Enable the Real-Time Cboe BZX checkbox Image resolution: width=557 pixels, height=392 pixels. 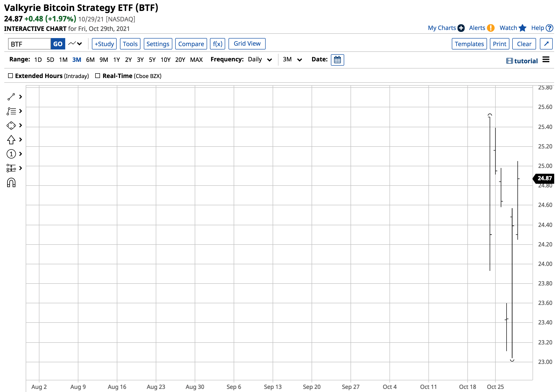[x=98, y=76]
